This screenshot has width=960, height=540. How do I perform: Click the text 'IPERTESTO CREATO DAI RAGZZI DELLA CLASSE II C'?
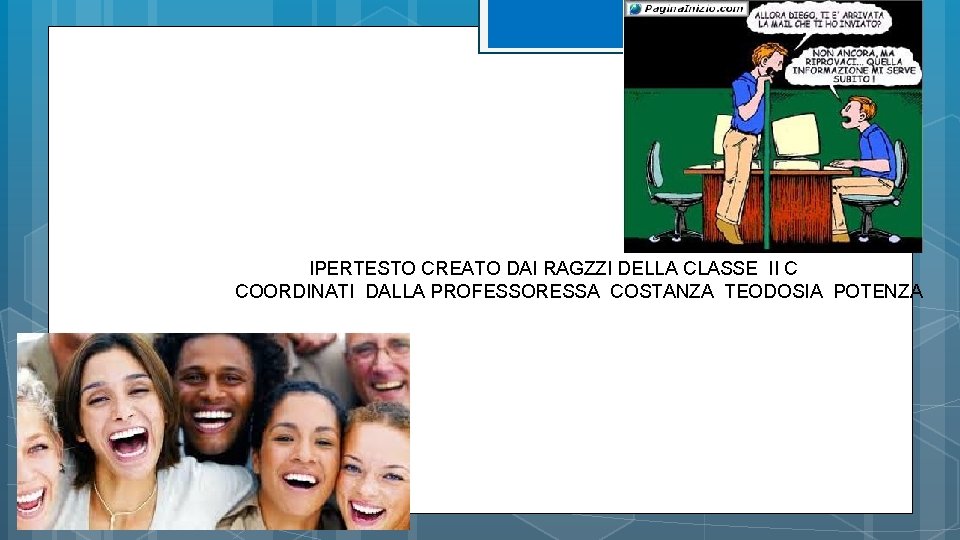(553, 268)
